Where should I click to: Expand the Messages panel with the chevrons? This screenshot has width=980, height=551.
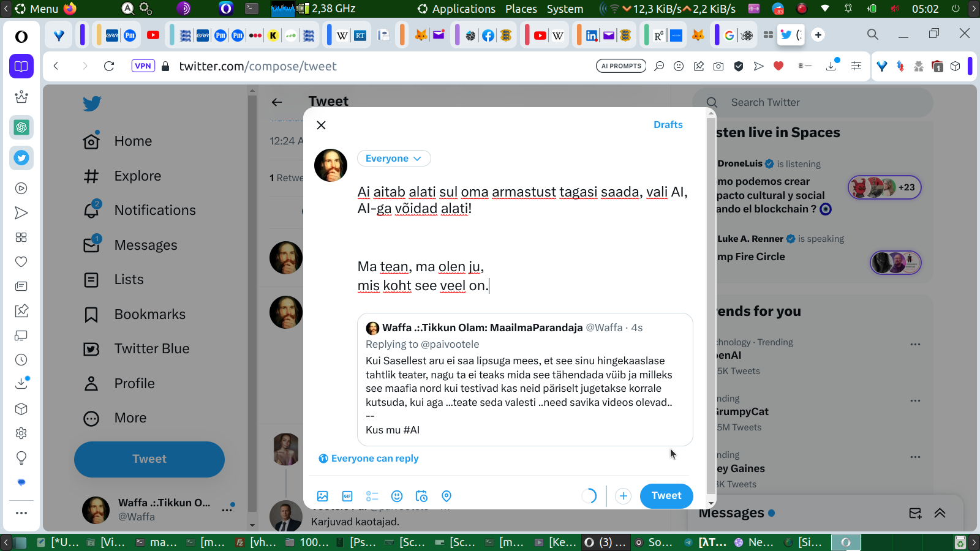click(940, 513)
